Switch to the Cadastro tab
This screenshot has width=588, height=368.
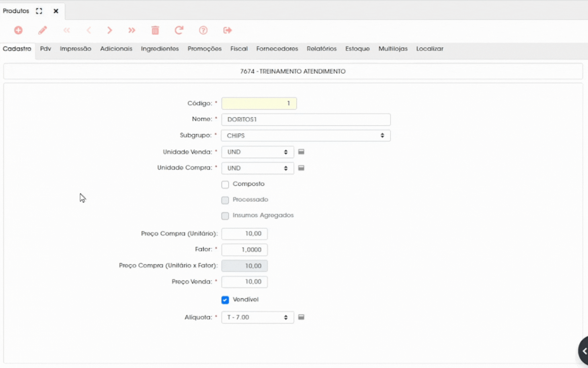17,49
